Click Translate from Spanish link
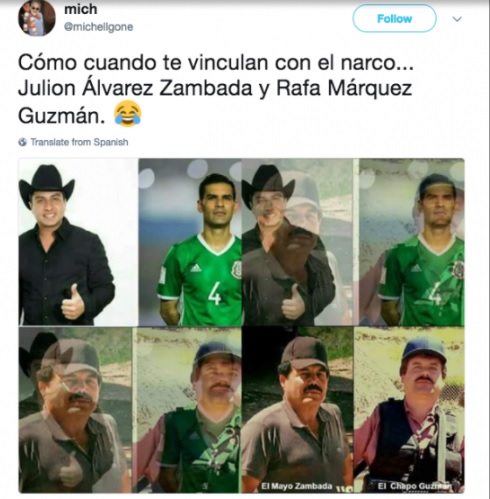 tap(79, 142)
